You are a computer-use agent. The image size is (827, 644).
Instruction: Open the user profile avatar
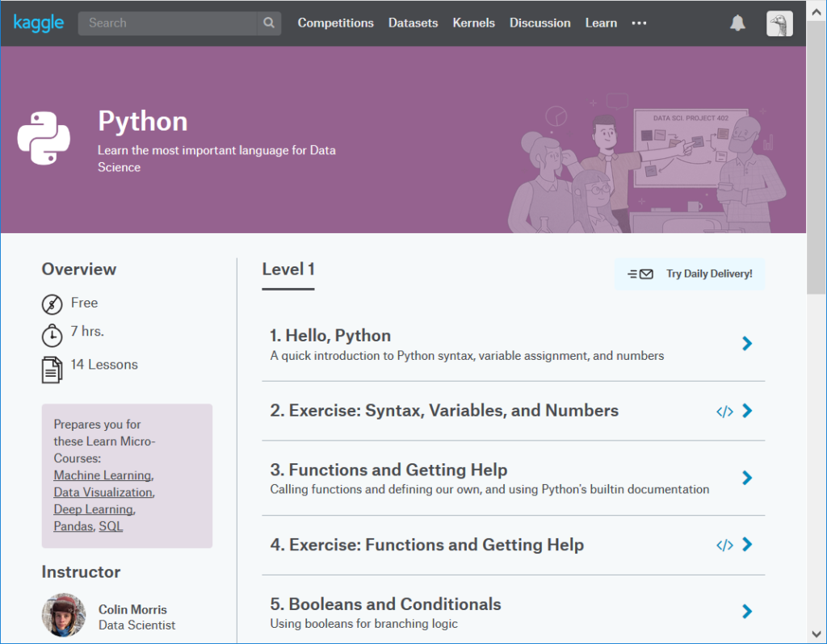[x=779, y=23]
